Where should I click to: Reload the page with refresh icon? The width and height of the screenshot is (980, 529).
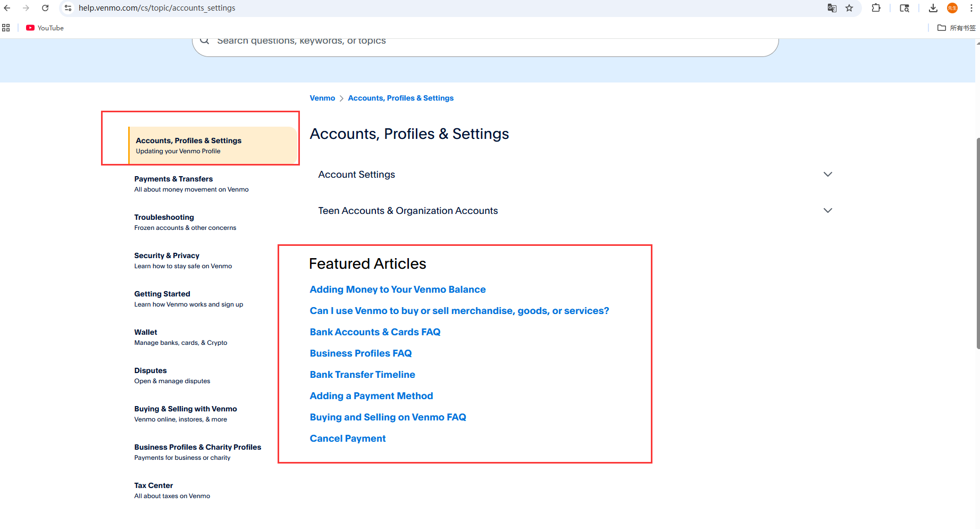coord(45,8)
